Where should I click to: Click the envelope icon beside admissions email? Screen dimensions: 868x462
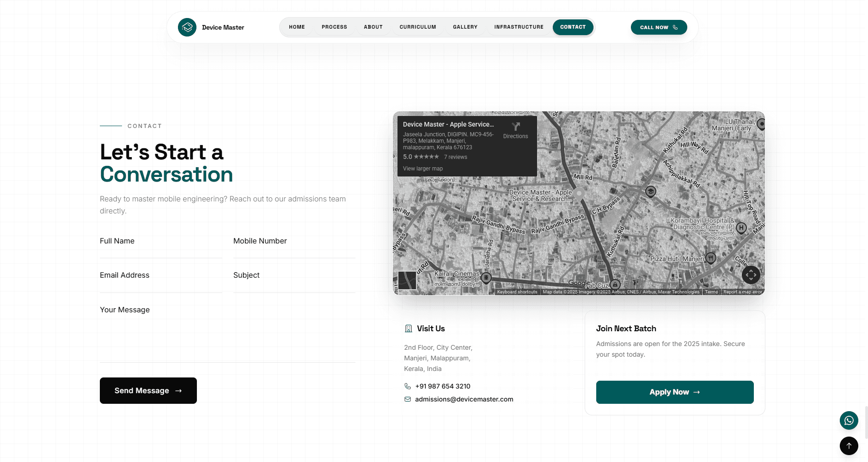tap(408, 399)
